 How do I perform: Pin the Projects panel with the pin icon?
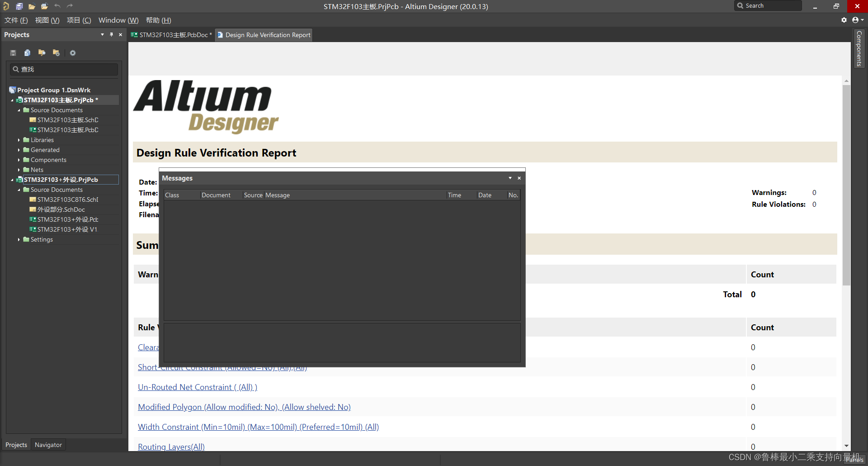click(x=111, y=34)
